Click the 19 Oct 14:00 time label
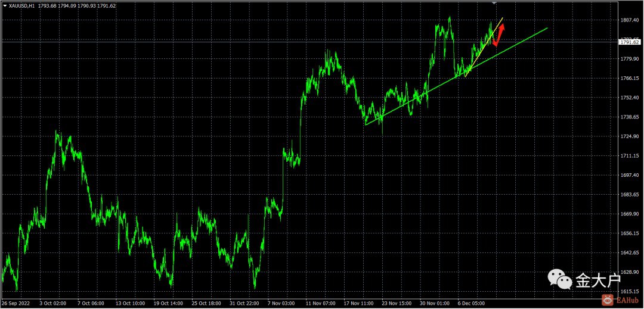644x309 pixels. [168, 303]
